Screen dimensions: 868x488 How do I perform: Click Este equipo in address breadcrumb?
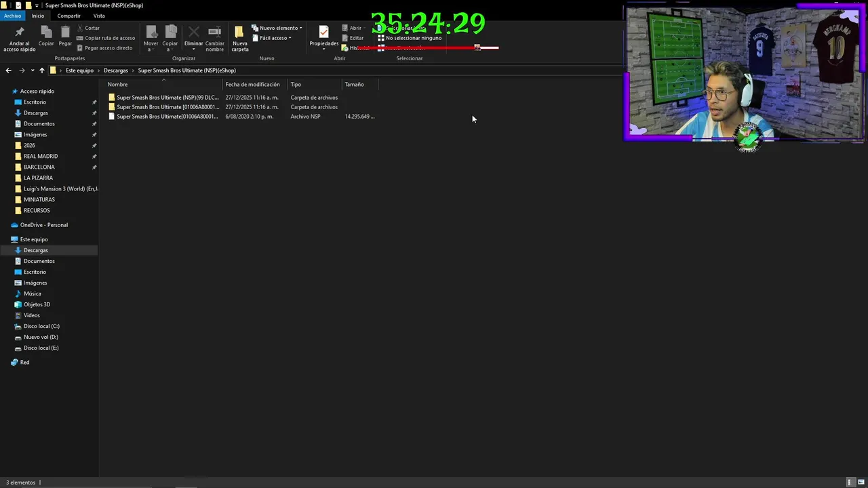point(79,70)
